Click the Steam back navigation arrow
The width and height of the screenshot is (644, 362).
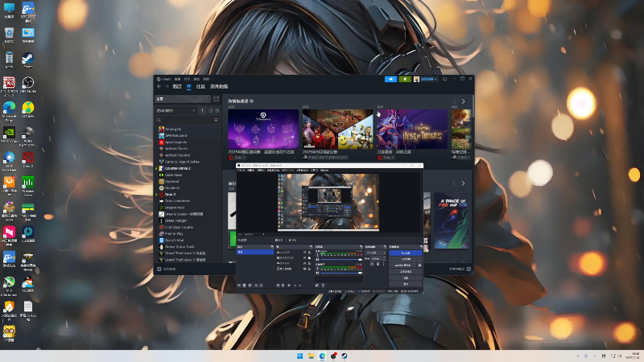coord(159,87)
